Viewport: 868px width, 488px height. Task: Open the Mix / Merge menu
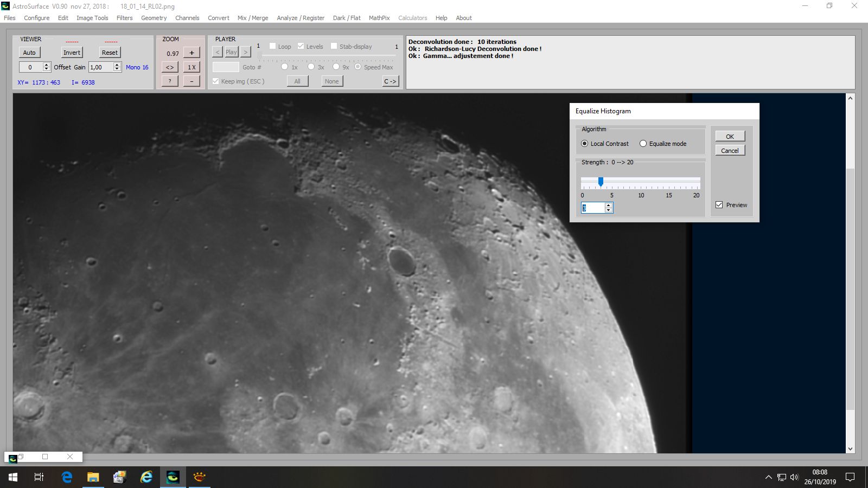click(x=253, y=18)
